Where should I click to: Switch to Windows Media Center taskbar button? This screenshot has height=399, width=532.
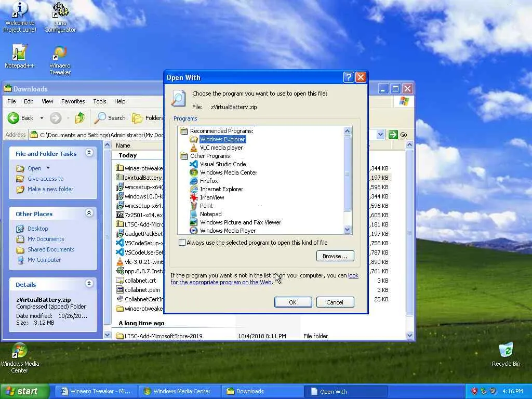coord(180,392)
